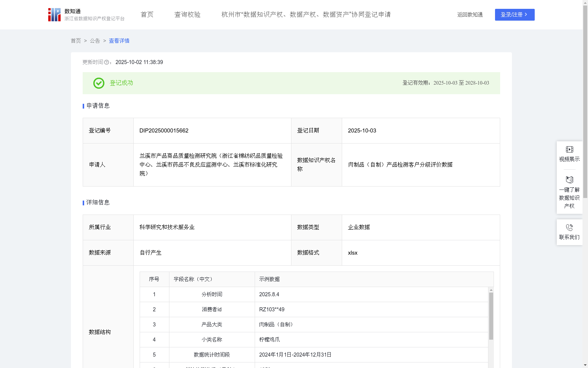Go to 首页 in top navigation
This screenshot has width=588, height=368.
click(147, 15)
